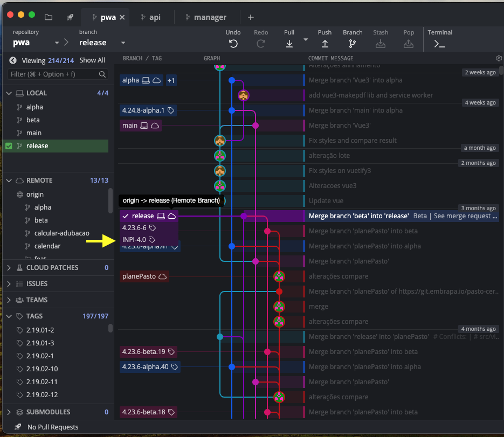Collapse the REMOTE section
Viewport: 504px width, 437px height.
coord(9,181)
